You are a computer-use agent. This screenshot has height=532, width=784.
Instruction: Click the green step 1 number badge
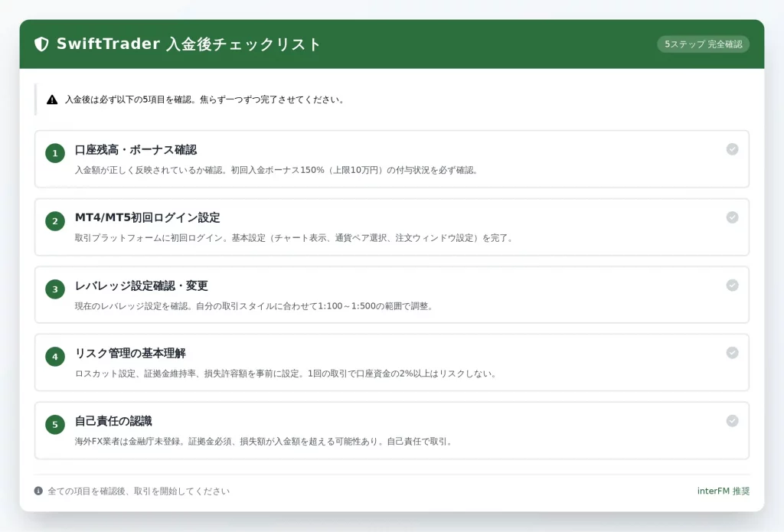pyautogui.click(x=55, y=153)
